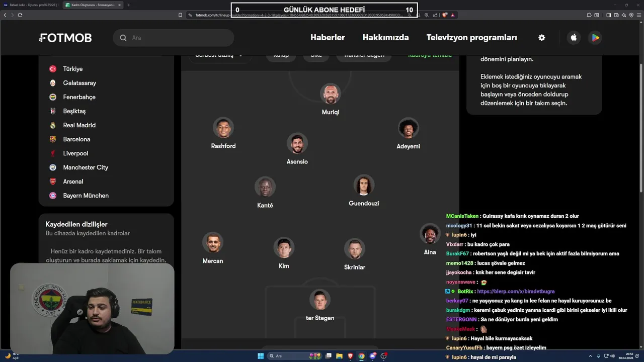Select goalkeeper ter Stegen photo
The height and width of the screenshot is (362, 644).
coord(320,300)
